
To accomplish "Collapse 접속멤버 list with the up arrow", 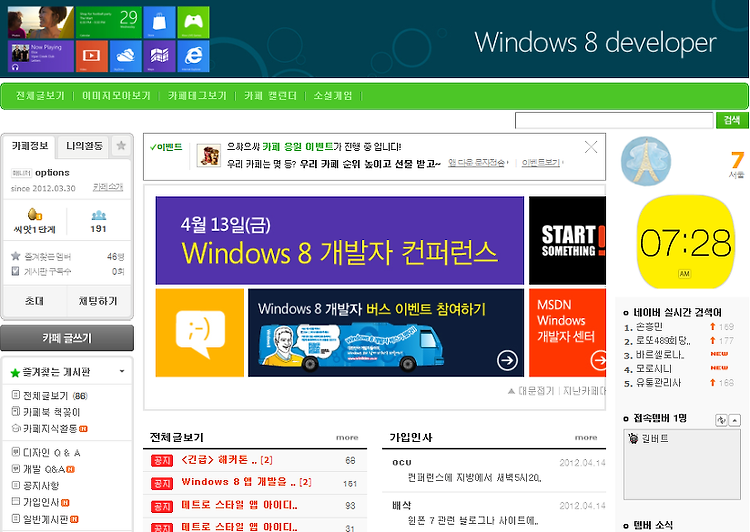I will 735,420.
